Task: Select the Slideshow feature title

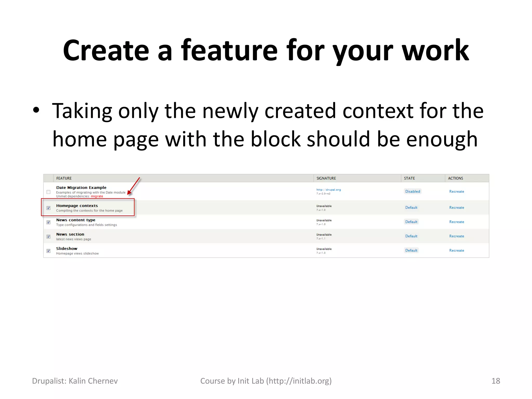Action: (x=67, y=249)
